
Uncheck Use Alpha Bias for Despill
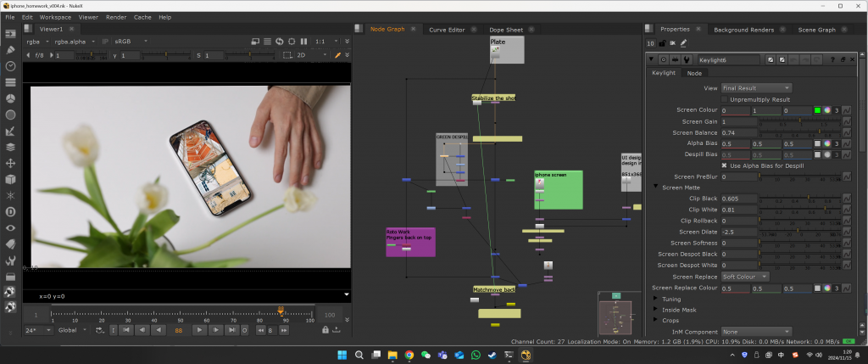click(724, 165)
